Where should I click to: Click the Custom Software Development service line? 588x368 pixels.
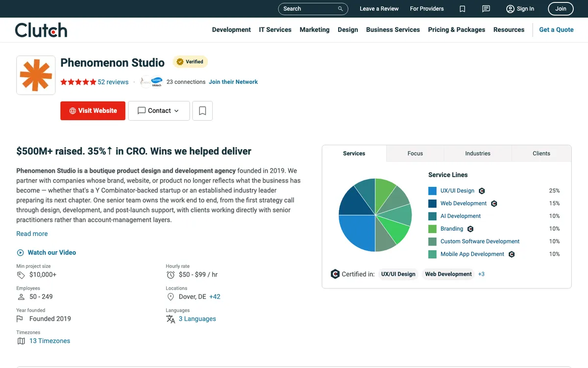click(480, 241)
